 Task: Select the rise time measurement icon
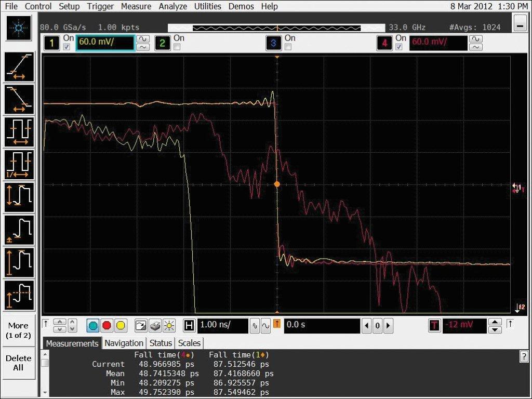click(x=20, y=67)
